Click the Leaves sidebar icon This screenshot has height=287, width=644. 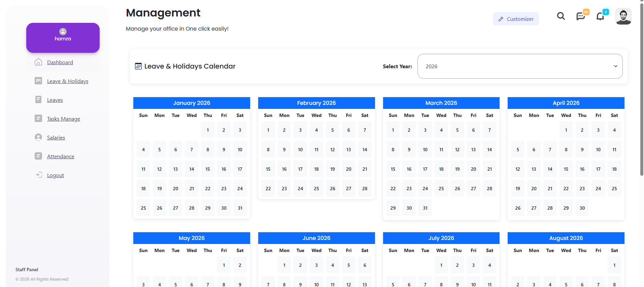pos(38,99)
